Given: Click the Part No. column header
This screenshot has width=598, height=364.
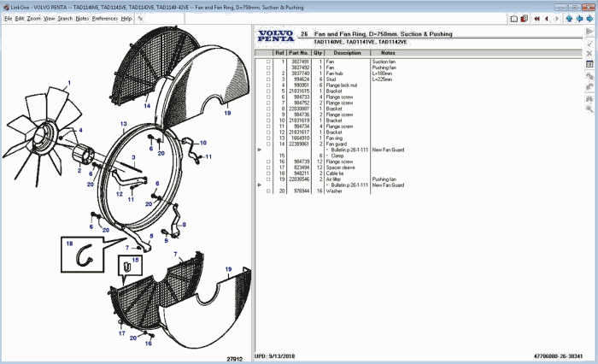Looking at the screenshot, I should (x=299, y=53).
